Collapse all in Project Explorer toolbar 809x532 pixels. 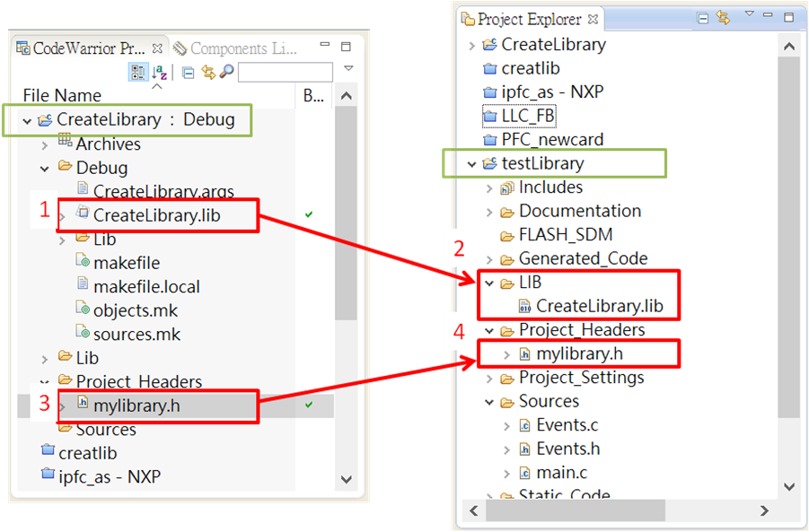(704, 18)
